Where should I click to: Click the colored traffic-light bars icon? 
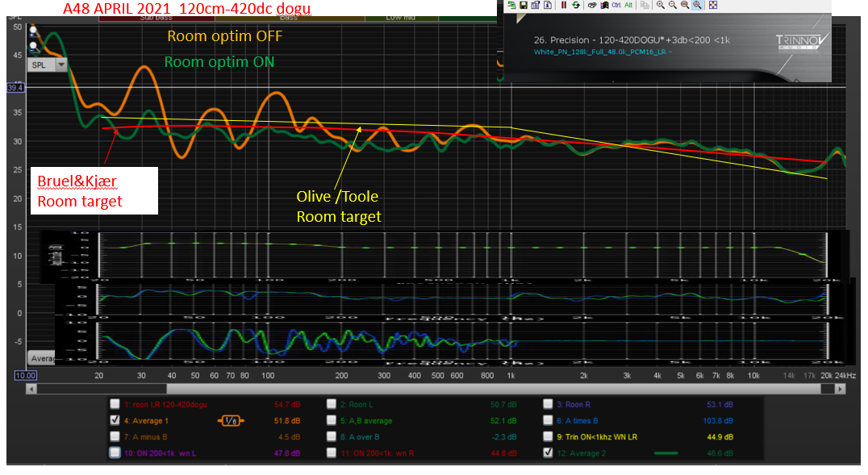pos(604,5)
